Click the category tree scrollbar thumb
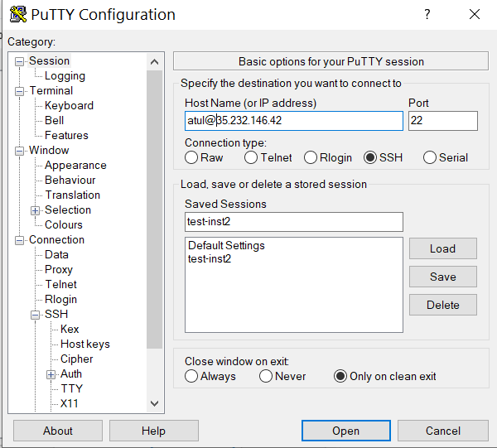The image size is (497, 448). point(154,210)
